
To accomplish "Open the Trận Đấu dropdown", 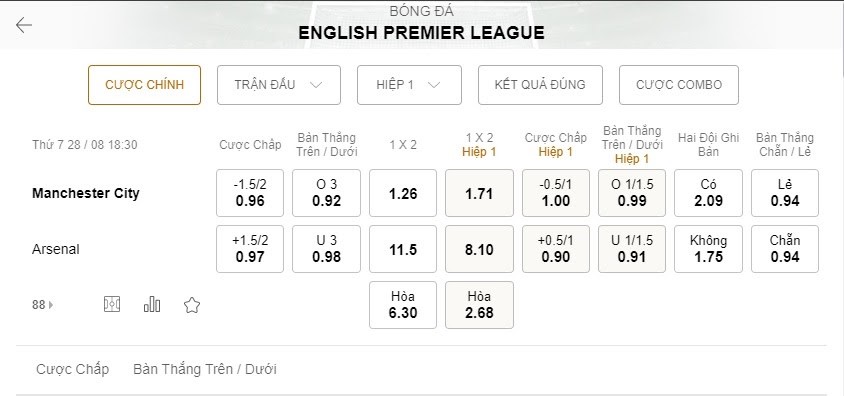I will click(279, 85).
